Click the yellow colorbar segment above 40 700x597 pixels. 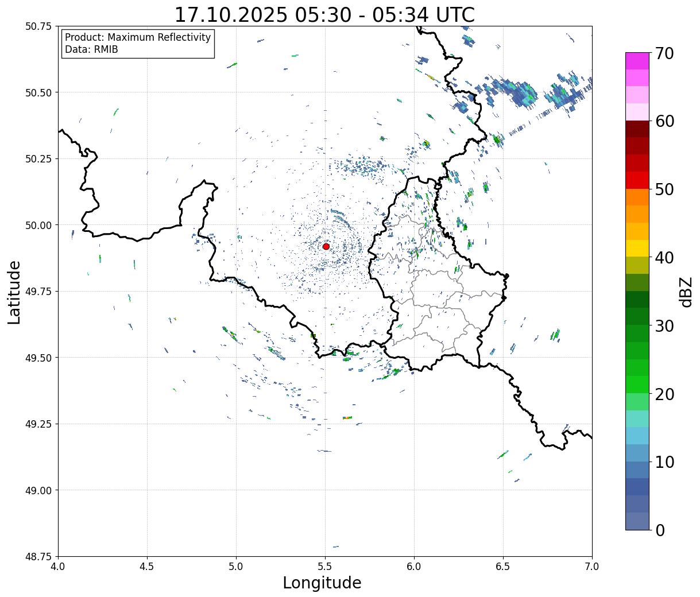[637, 248]
